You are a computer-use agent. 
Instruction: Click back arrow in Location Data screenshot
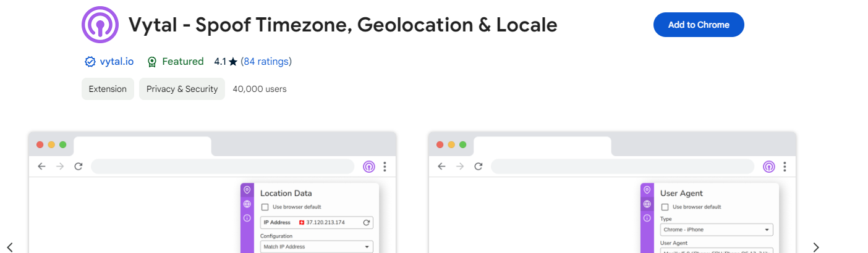pos(41,167)
